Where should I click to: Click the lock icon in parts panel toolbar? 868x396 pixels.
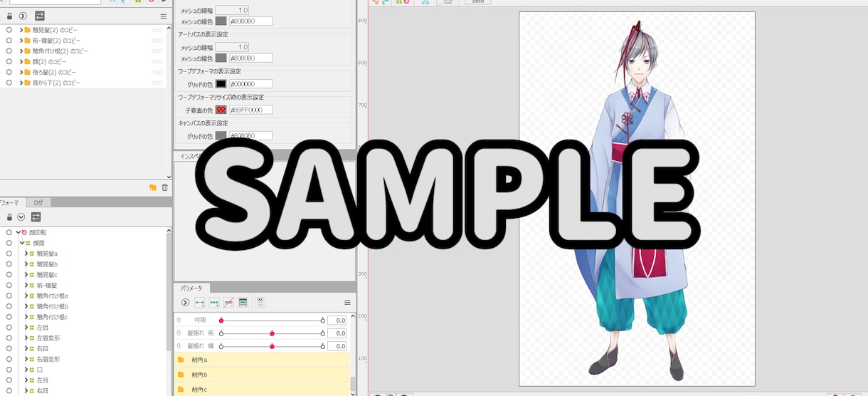click(x=9, y=16)
